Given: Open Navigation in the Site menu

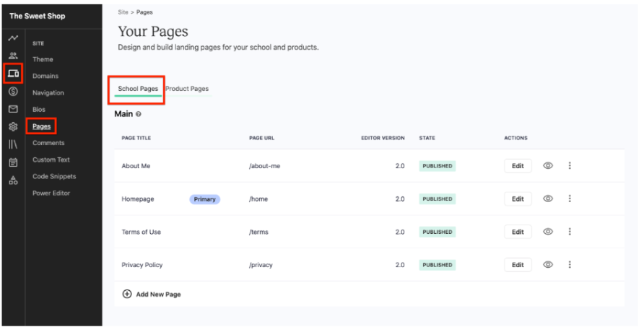Looking at the screenshot, I should (x=48, y=93).
